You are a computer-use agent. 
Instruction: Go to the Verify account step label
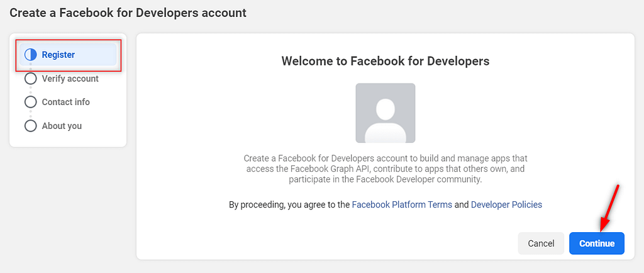tap(70, 79)
